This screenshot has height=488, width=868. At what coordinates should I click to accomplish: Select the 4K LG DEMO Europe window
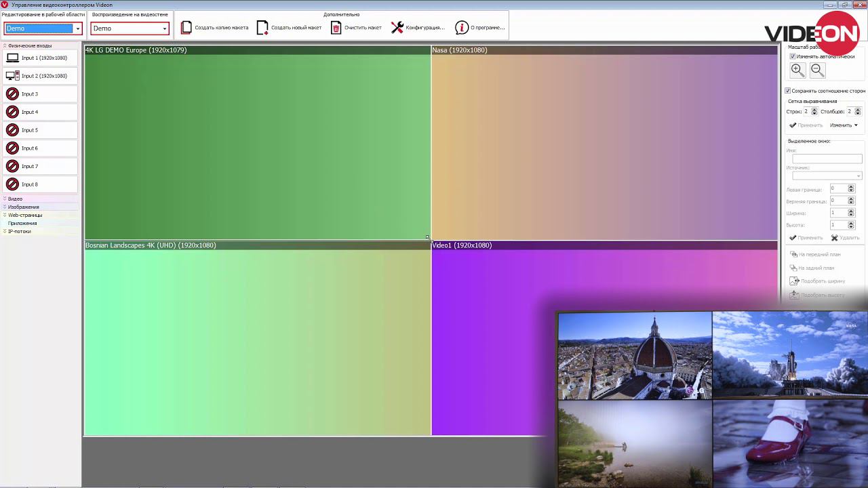(258, 143)
